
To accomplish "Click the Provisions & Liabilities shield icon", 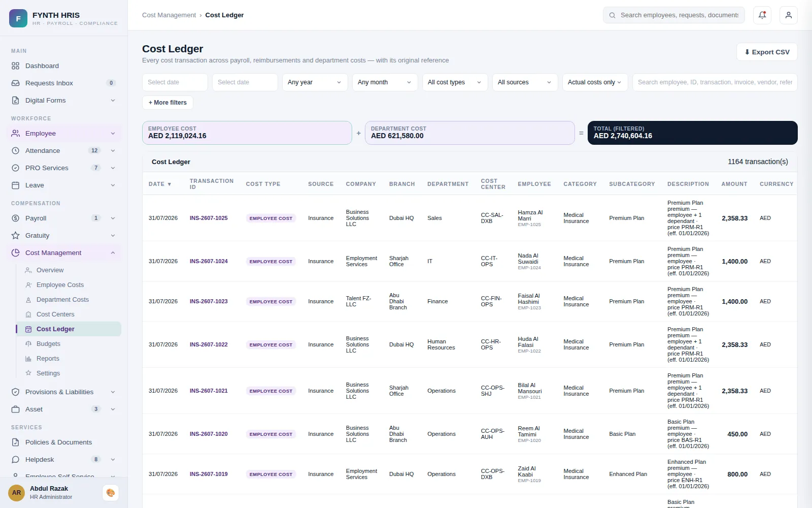I will [16, 392].
